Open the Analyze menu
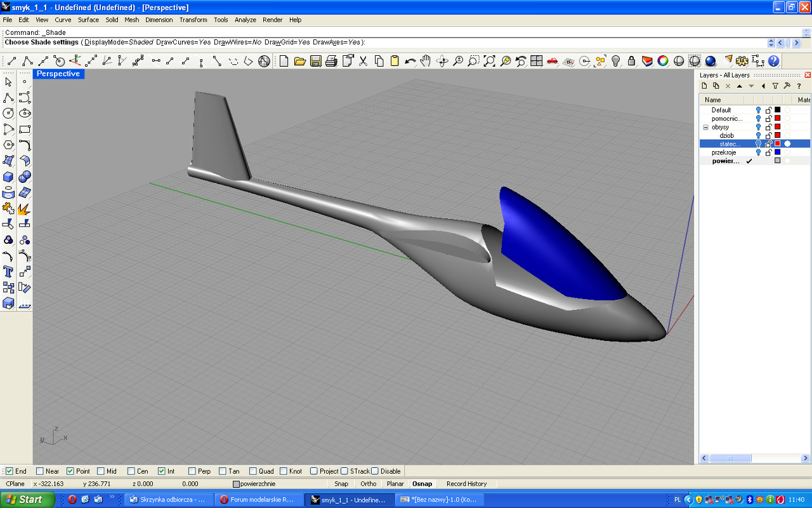 tap(246, 20)
